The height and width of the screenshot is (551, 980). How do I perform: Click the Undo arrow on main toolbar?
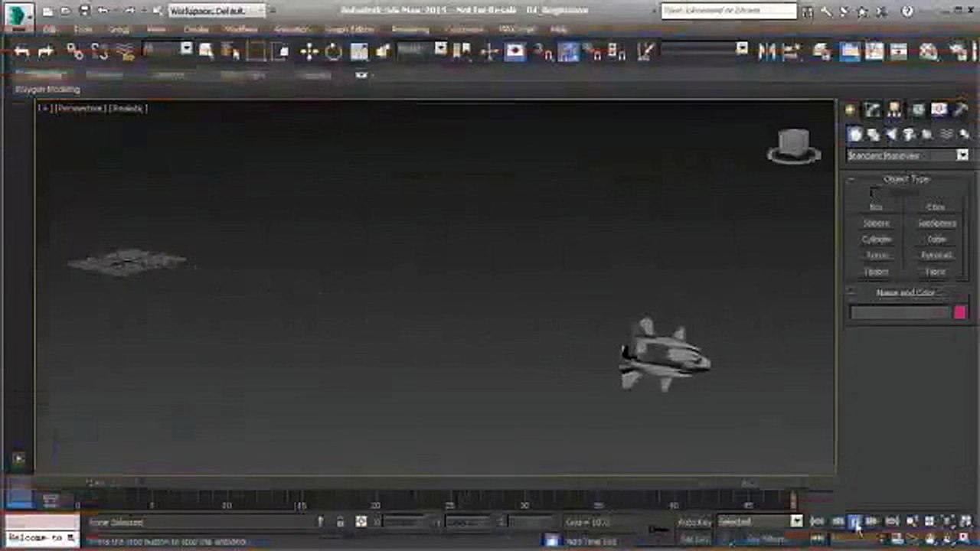21,51
